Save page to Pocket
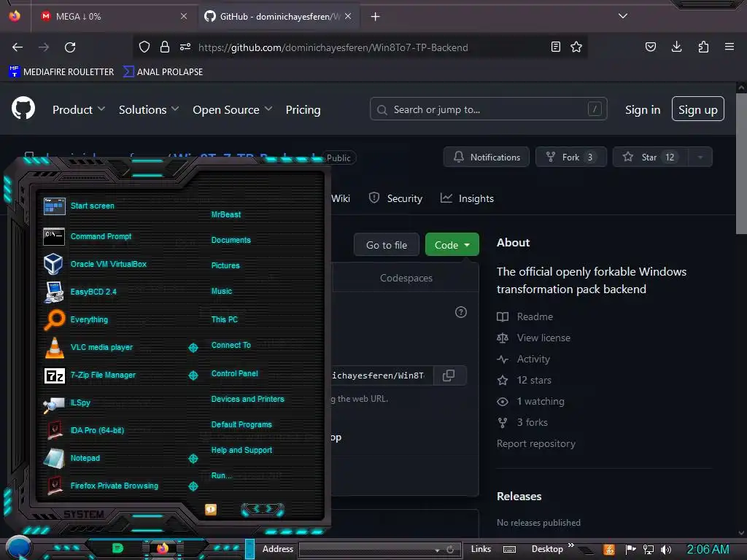The image size is (747, 560). click(650, 47)
